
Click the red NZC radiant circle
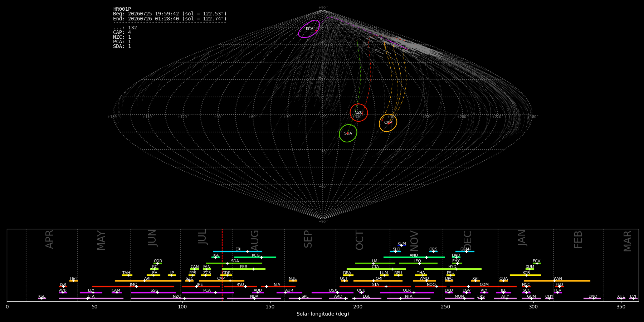pyautogui.click(x=358, y=113)
